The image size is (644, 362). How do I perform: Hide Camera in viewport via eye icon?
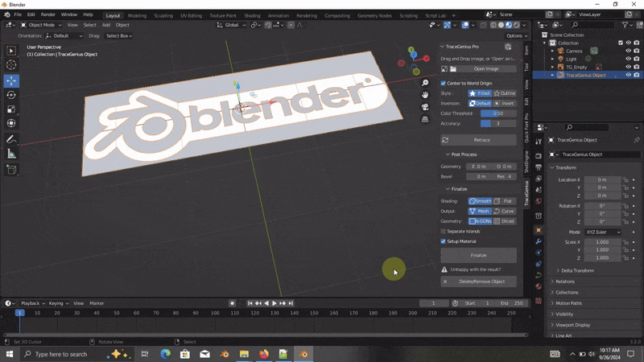[x=628, y=51]
